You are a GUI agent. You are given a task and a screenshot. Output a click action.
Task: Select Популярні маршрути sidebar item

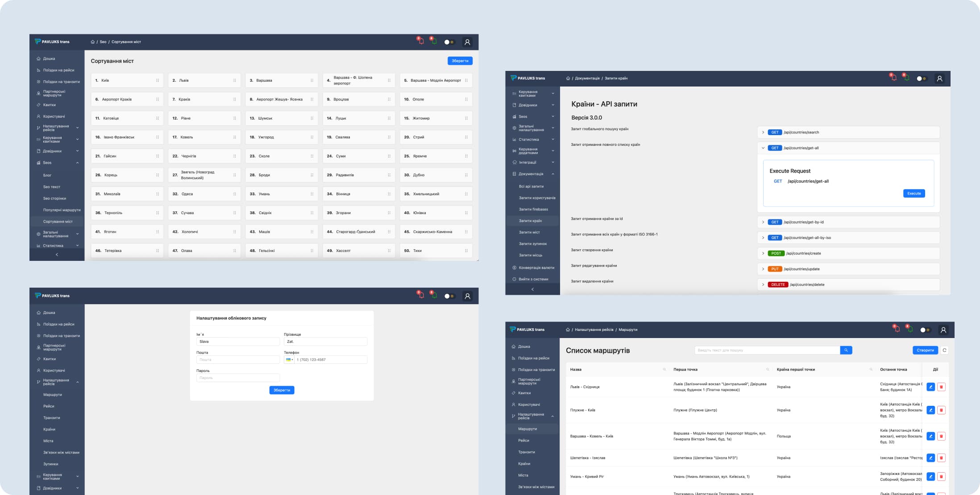pos(62,210)
